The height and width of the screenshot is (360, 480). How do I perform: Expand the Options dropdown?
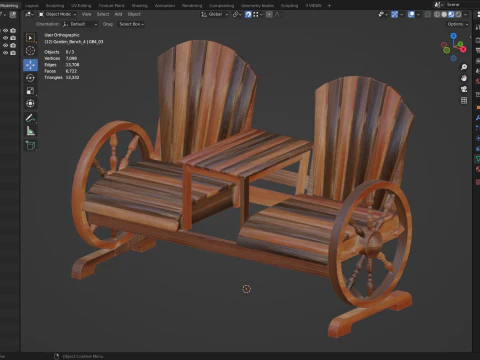click(458, 24)
